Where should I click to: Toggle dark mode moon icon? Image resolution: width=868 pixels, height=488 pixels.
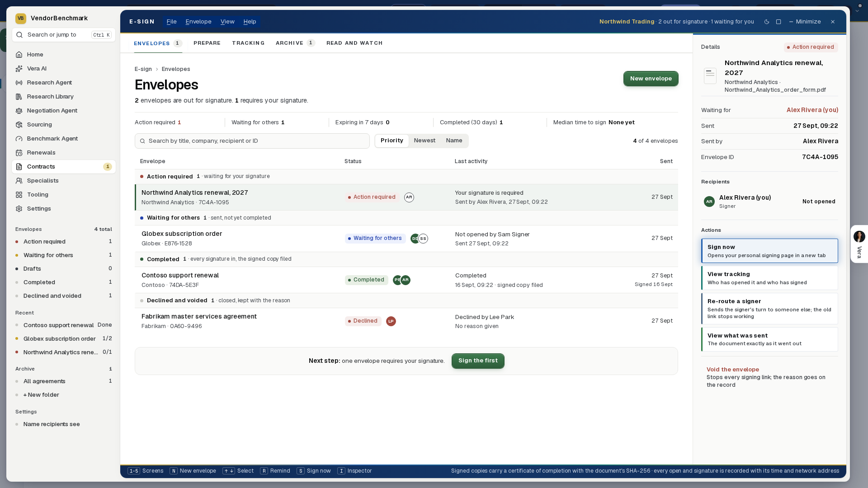(767, 22)
